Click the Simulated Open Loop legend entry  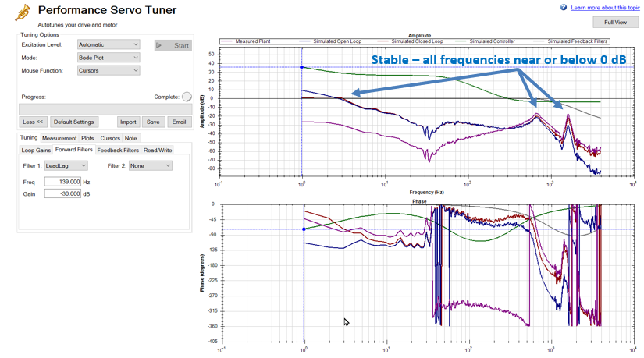(331, 41)
